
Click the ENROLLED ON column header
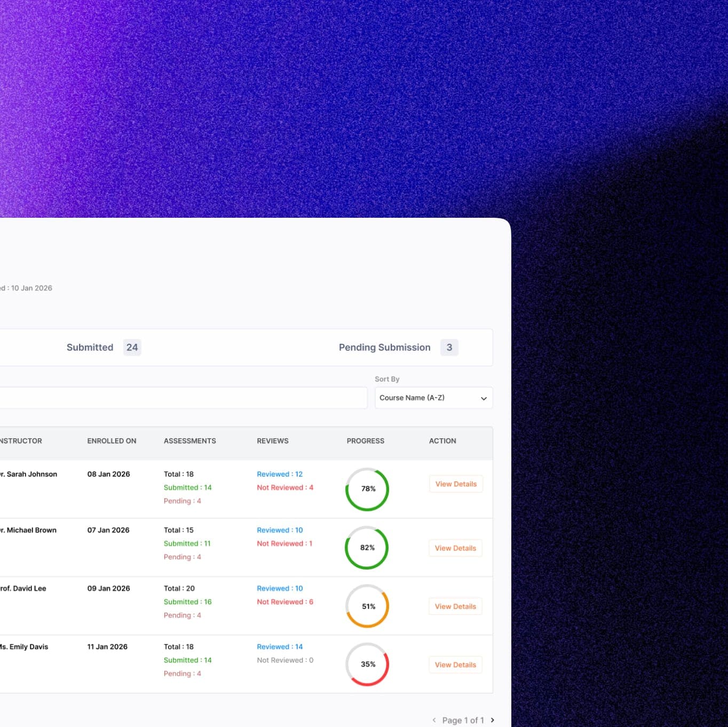click(x=112, y=441)
